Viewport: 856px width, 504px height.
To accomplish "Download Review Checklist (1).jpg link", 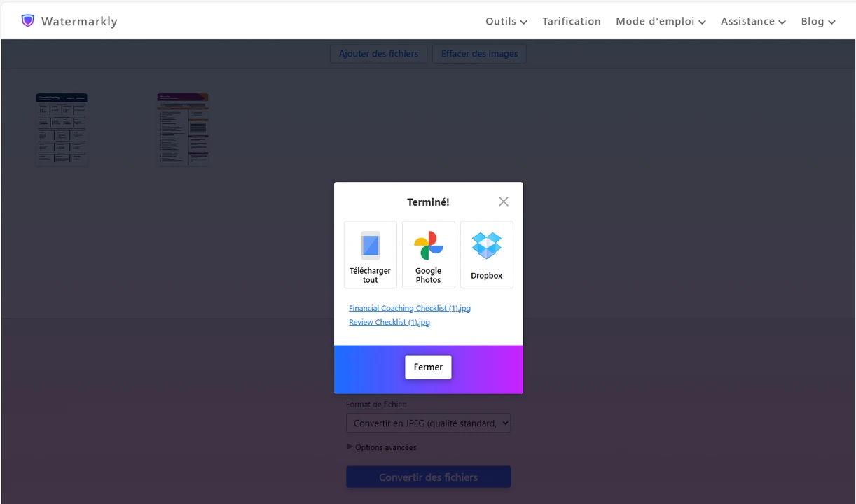I will 389,323.
